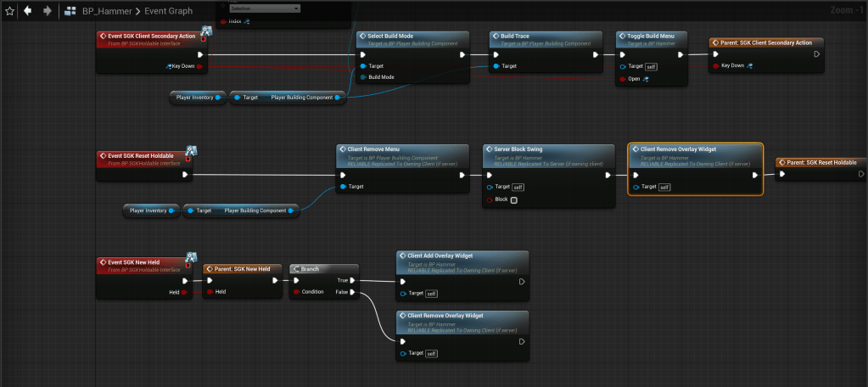
Task: Click the upper Player Building Component output pin
Action: pos(336,98)
